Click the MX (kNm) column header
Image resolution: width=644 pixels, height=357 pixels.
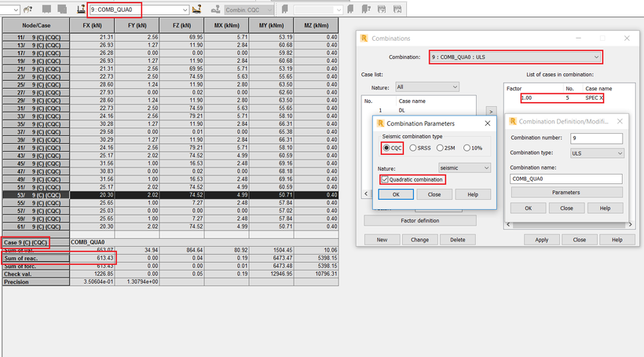click(x=227, y=25)
